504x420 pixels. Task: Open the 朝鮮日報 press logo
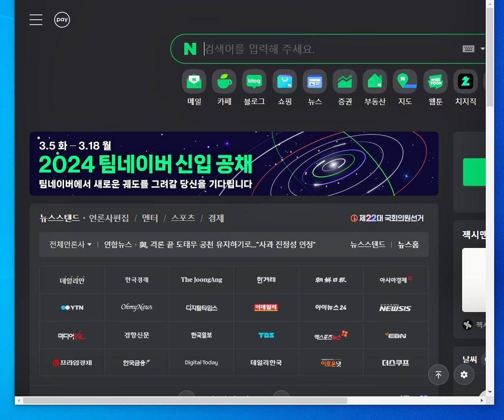point(331,280)
